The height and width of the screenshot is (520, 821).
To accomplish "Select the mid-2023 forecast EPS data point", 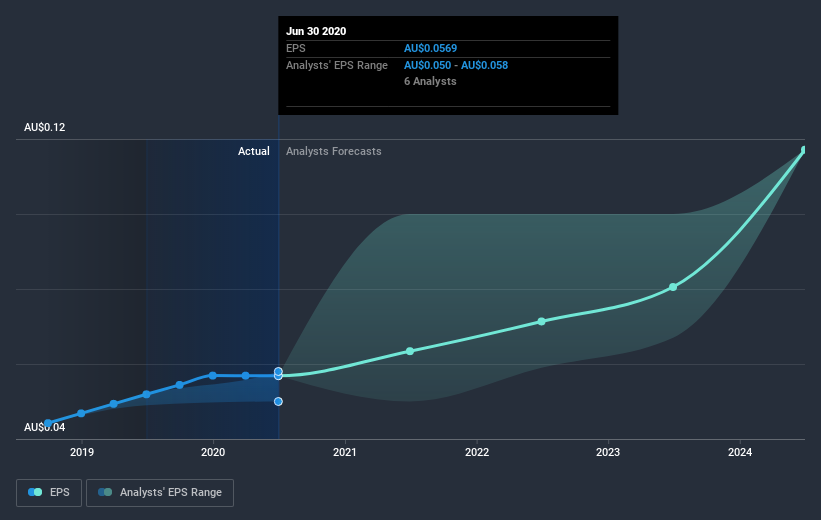I will (673, 287).
